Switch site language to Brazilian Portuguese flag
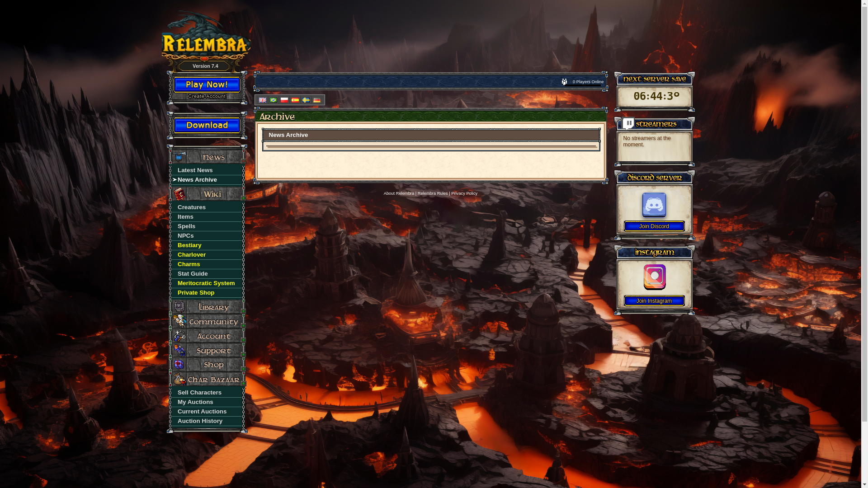 pyautogui.click(x=274, y=100)
